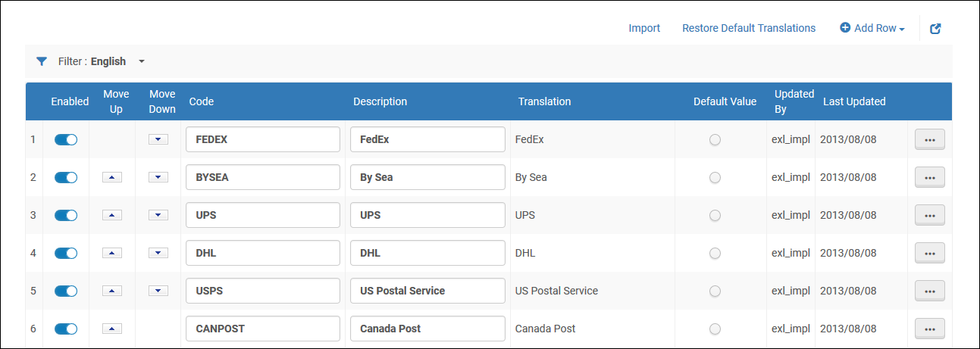Move the FEDEX row down
This screenshot has height=349, width=980.
[x=158, y=139]
